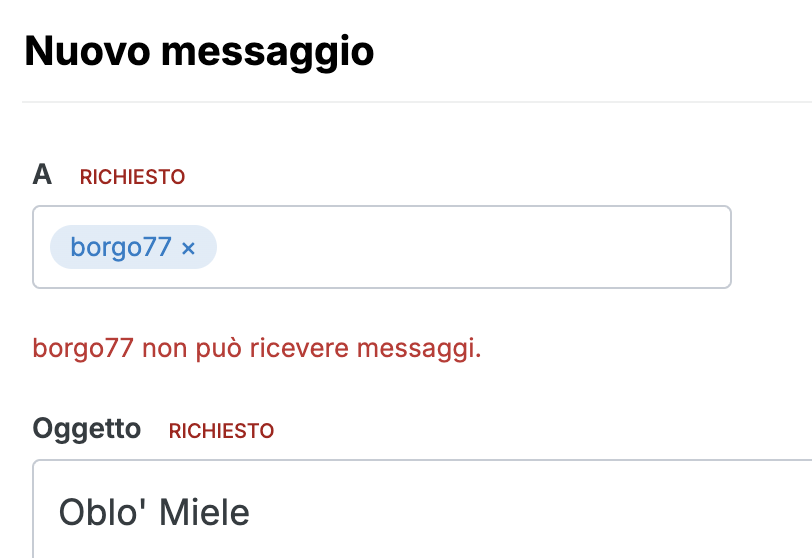Click the borgo77 recipient name in chip
Image resolution: width=812 pixels, height=558 pixels.
121,247
